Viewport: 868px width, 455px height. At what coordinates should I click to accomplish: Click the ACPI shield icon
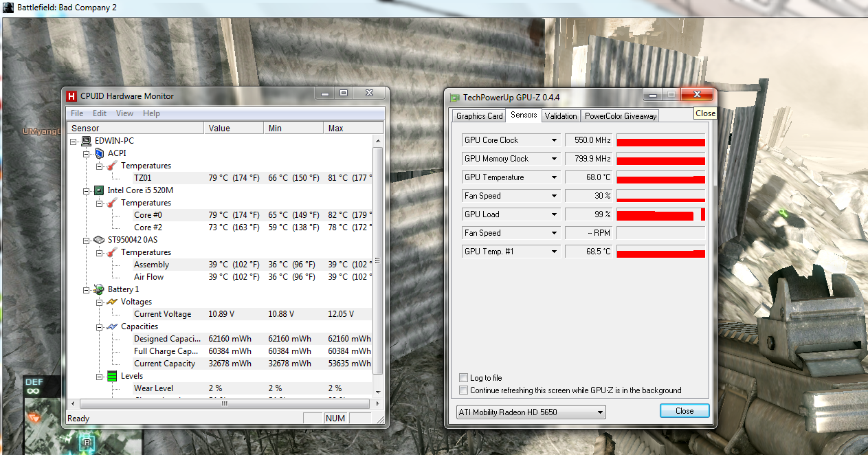99,153
